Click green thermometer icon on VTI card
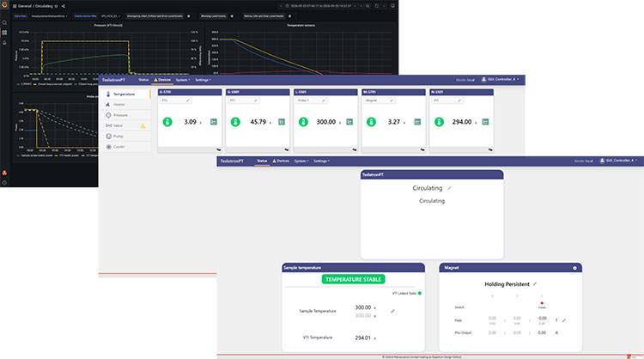644x359 pixels. [x=439, y=122]
